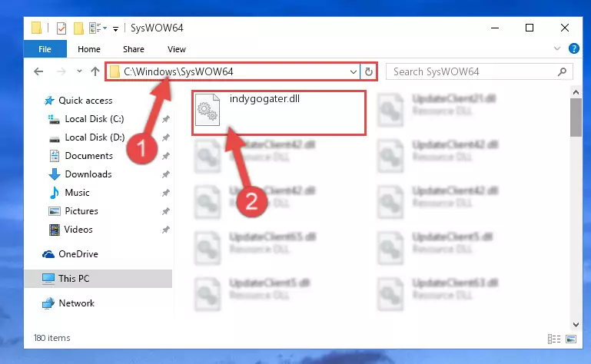Click the 180 items status text
Image resolution: width=591 pixels, height=364 pixels.
(x=52, y=338)
